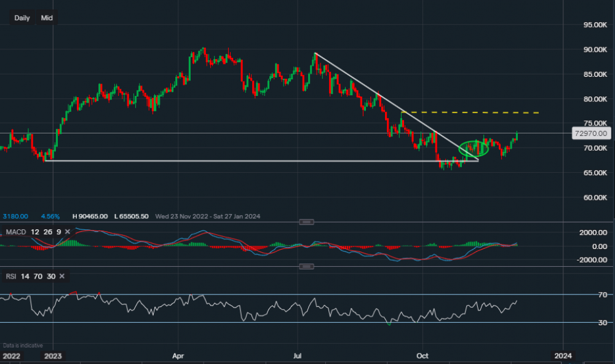
Task: Select the white horizontal support line
Action: [x=246, y=161]
